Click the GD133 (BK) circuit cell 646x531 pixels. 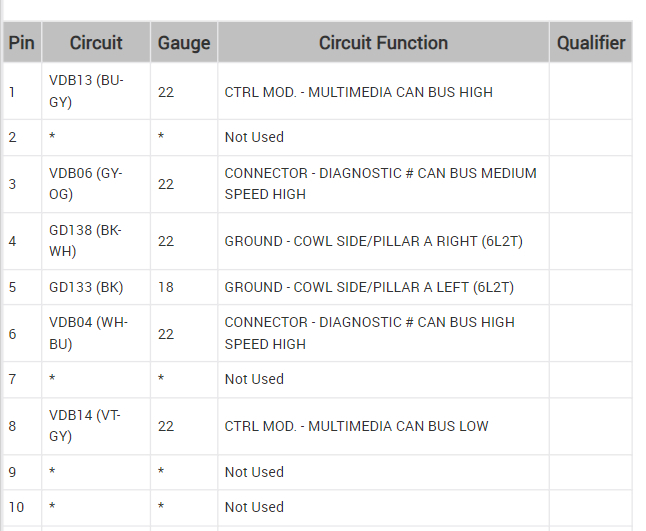86,287
